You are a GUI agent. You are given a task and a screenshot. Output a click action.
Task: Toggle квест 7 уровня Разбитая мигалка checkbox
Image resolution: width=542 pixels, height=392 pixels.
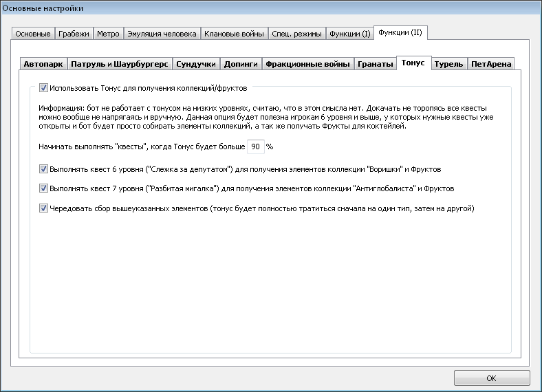43,188
